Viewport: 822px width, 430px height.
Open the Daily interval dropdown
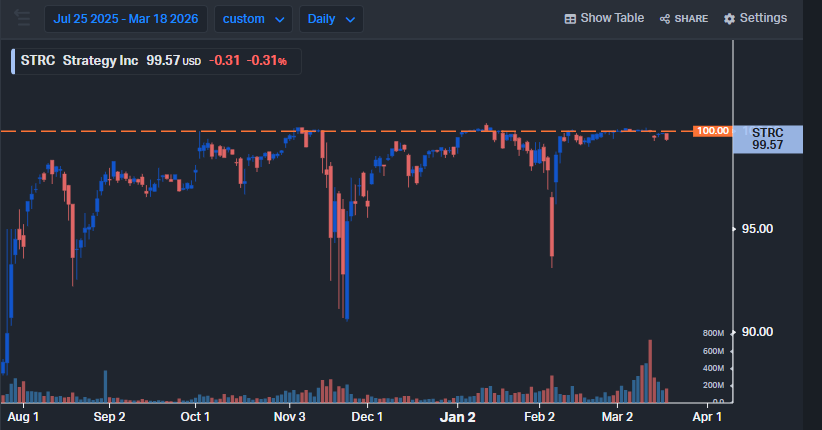pyautogui.click(x=334, y=19)
